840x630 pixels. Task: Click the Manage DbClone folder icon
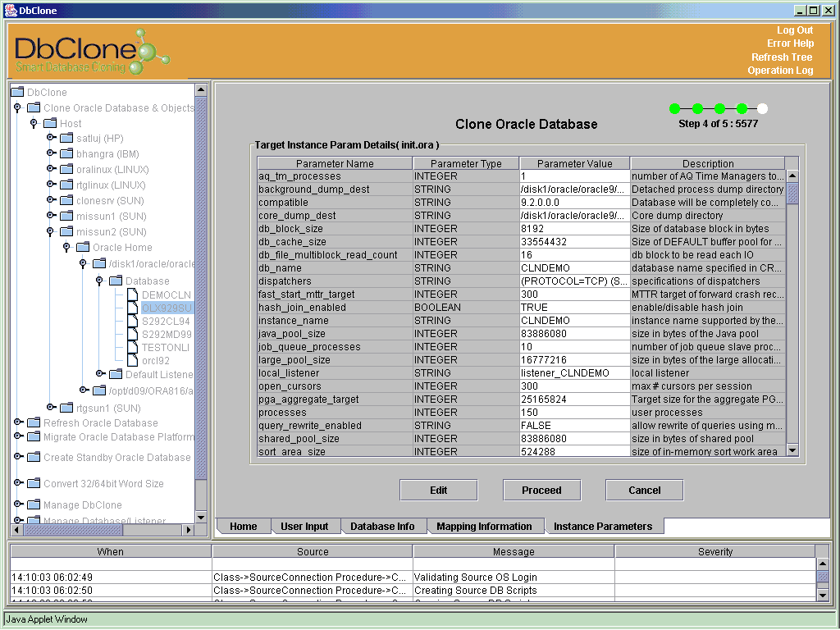coord(34,504)
